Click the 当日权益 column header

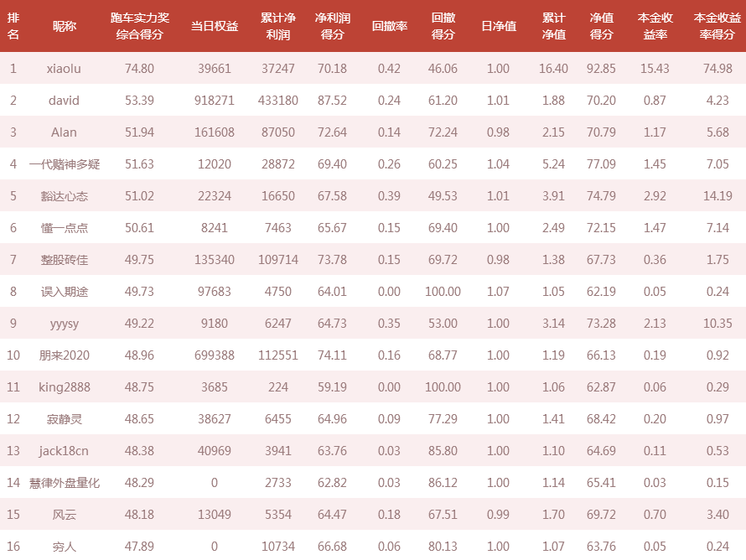[215, 26]
